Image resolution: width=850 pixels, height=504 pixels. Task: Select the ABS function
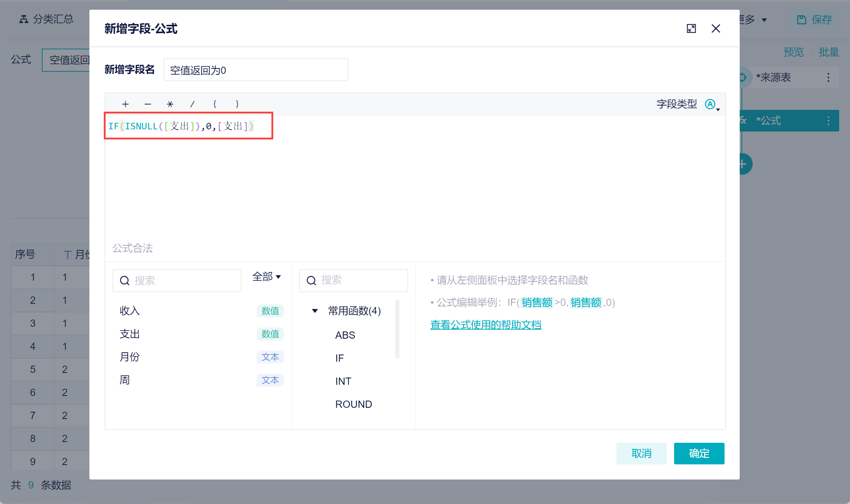[x=345, y=335]
